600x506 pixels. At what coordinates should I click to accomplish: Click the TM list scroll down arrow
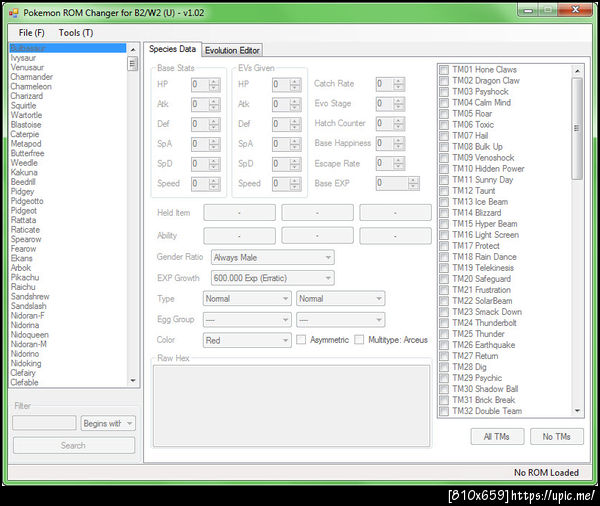[x=577, y=411]
